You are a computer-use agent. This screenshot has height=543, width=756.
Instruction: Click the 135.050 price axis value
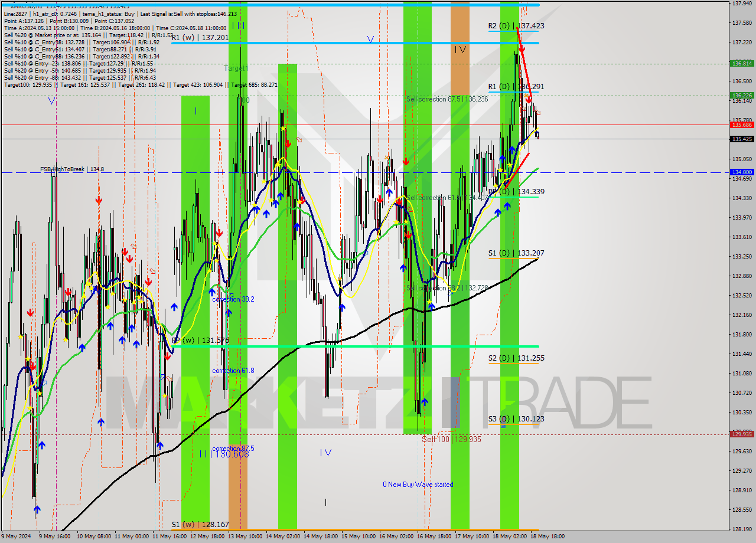[x=742, y=159]
